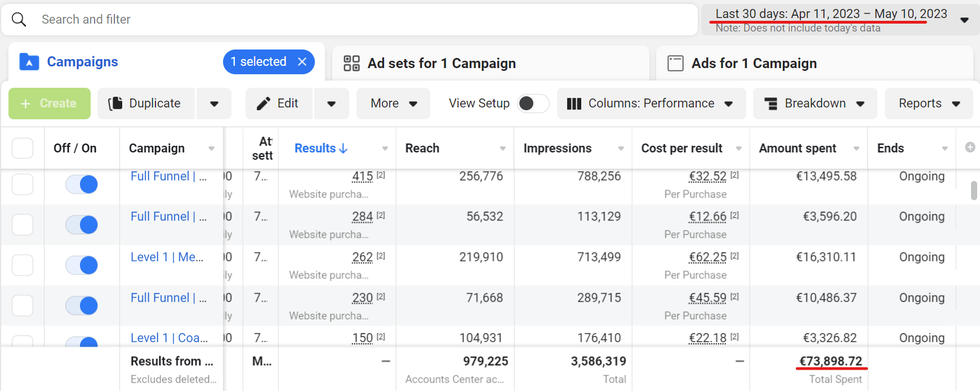Click the add column plus icon
Screen dimensions: 980x391
click(970, 147)
